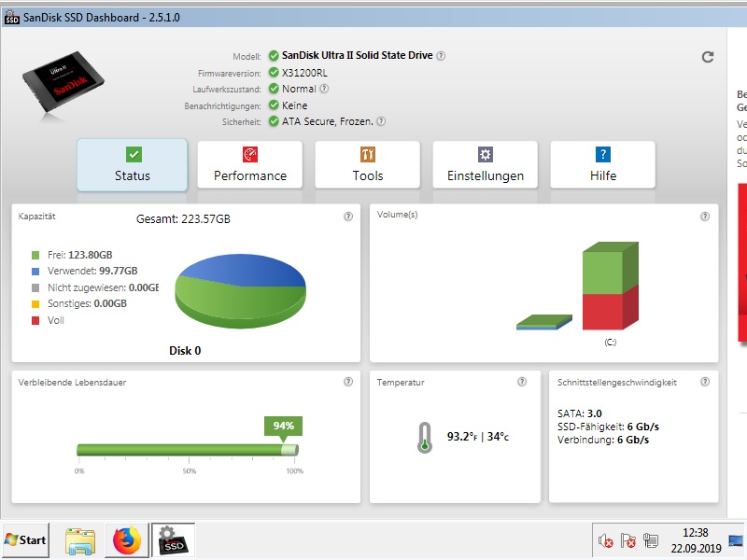Click the temperature reading 93.2°F | 34°C
This screenshot has height=560, width=747.
478,437
